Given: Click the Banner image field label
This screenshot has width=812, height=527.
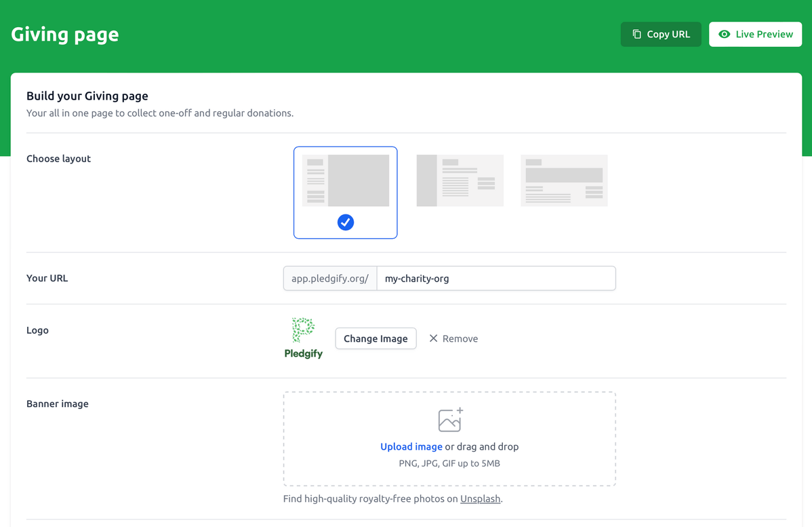Looking at the screenshot, I should pos(58,404).
